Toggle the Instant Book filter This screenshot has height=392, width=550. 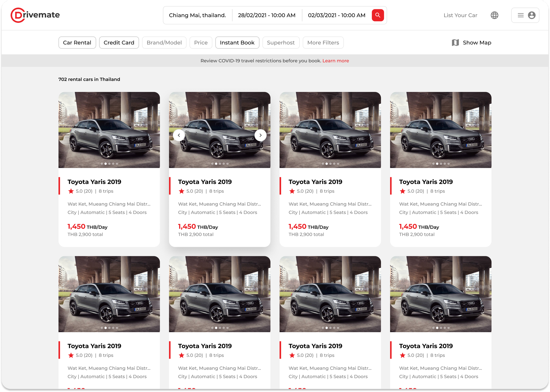point(237,42)
